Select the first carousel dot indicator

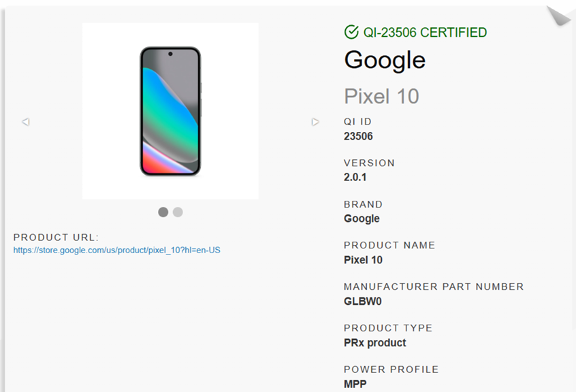[x=163, y=212]
